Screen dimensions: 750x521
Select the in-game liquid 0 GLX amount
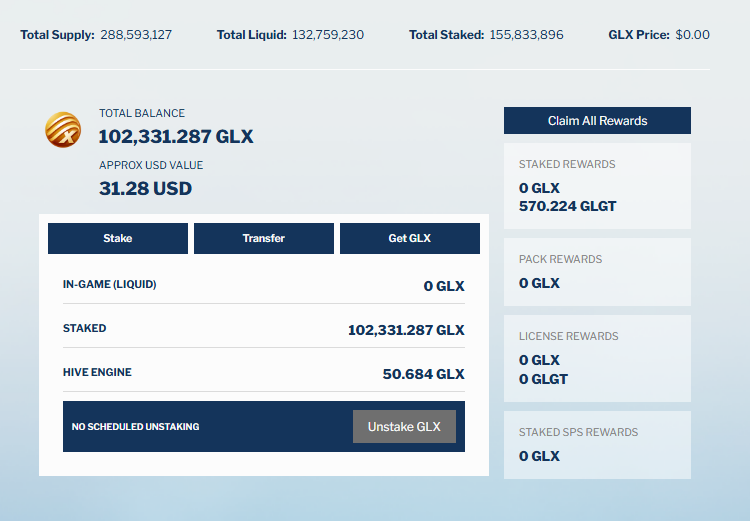(x=444, y=286)
